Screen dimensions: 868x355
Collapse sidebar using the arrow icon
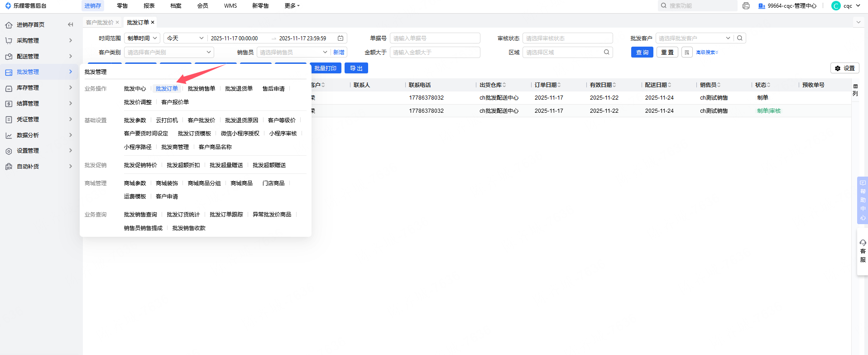coord(70,24)
